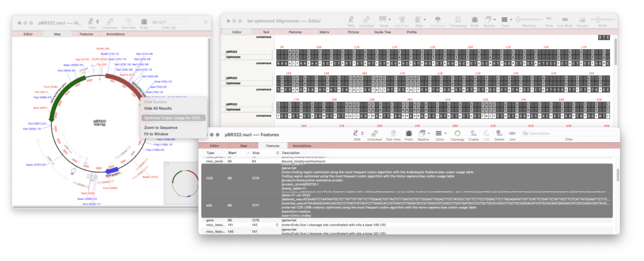The height and width of the screenshot is (261, 644).
Task: Click the Edit feature pencil icon
Action: [x=486, y=133]
